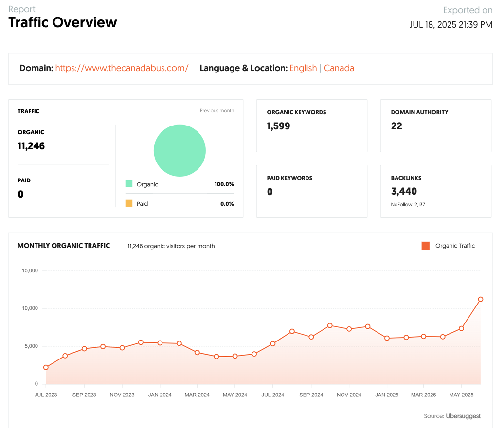Image resolution: width=504 pixels, height=431 pixels.
Task: Click the NoFollow: 2,137 text
Action: point(408,205)
